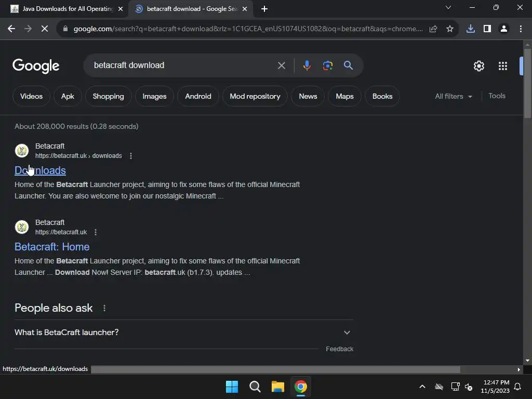
Task: Click the betacraft.uk › downloads URL text
Action: click(78, 156)
